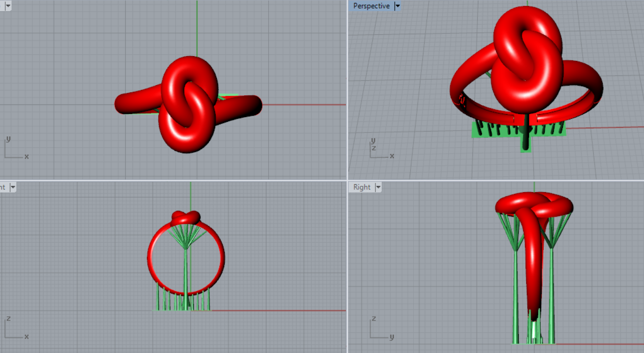Click the z-y axis icon in Right viewport
The width and height of the screenshot is (644, 353).
(380, 329)
